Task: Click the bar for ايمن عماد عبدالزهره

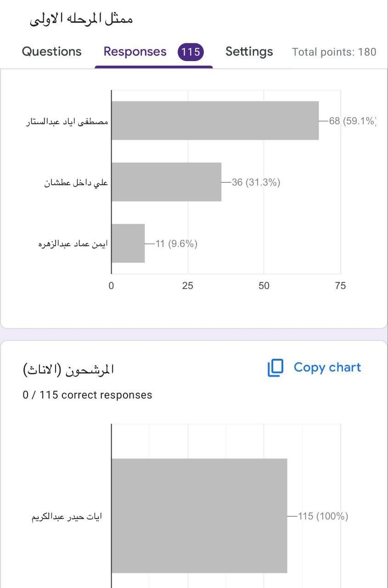Action: [128, 243]
